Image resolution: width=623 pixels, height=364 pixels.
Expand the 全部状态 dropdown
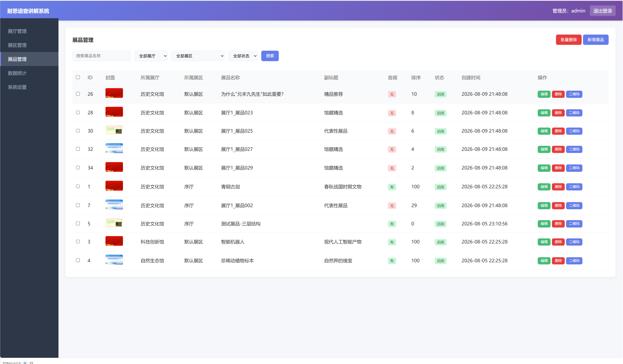pyautogui.click(x=243, y=56)
